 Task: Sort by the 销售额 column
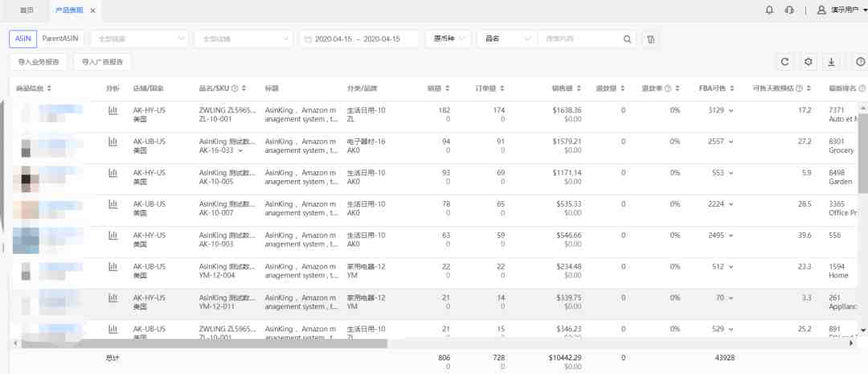point(579,88)
